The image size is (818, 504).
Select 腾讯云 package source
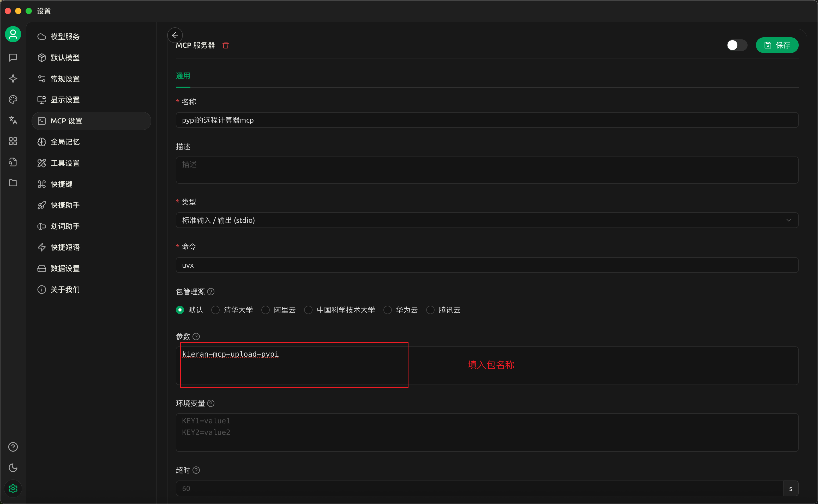tap(443, 310)
